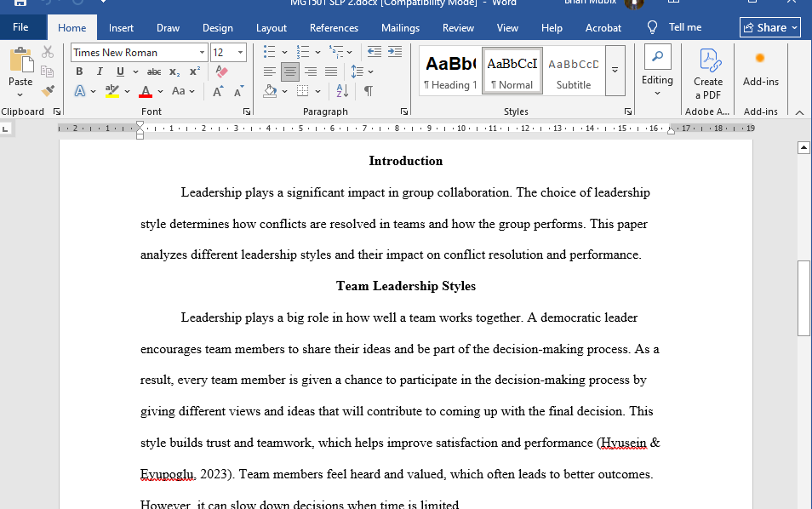Open the Editing search menu
The height and width of the screenshot is (509, 812).
click(658, 71)
